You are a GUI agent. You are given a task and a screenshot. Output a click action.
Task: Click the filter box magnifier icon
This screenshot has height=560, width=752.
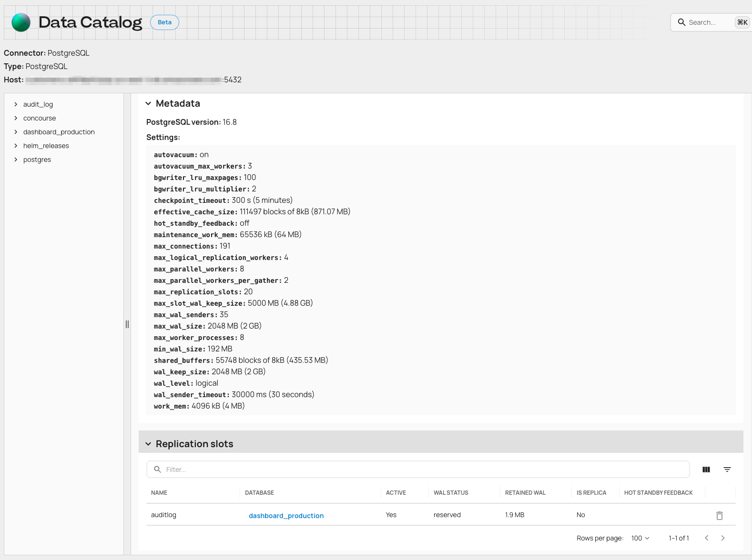pos(158,470)
